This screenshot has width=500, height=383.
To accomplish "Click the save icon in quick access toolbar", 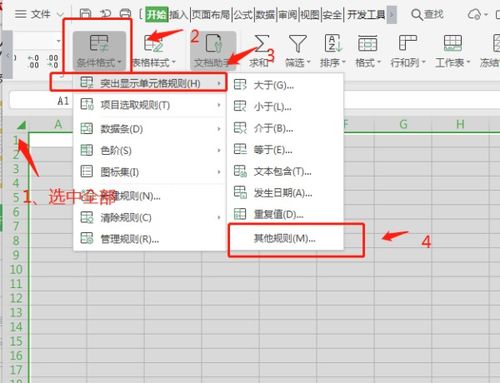I will point(86,14).
